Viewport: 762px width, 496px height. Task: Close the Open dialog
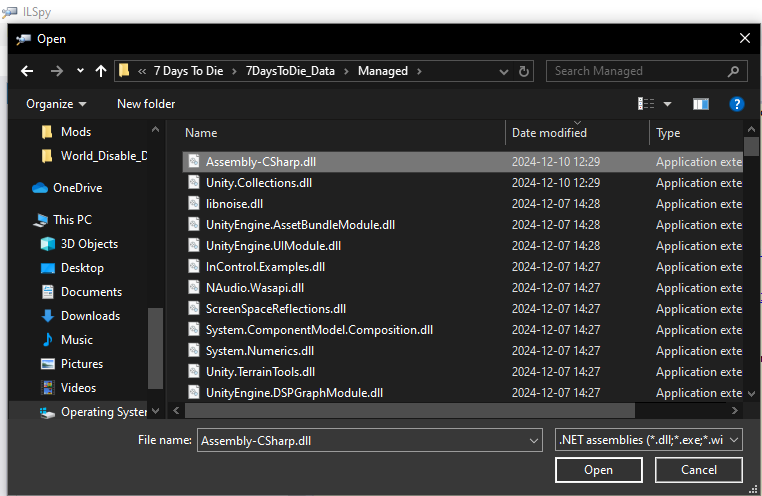tap(745, 38)
